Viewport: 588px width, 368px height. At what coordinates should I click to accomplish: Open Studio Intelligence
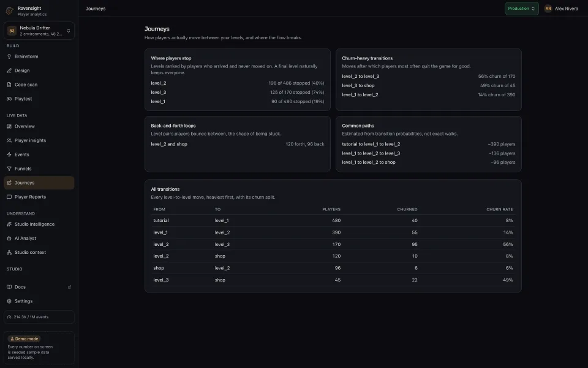tap(39, 224)
